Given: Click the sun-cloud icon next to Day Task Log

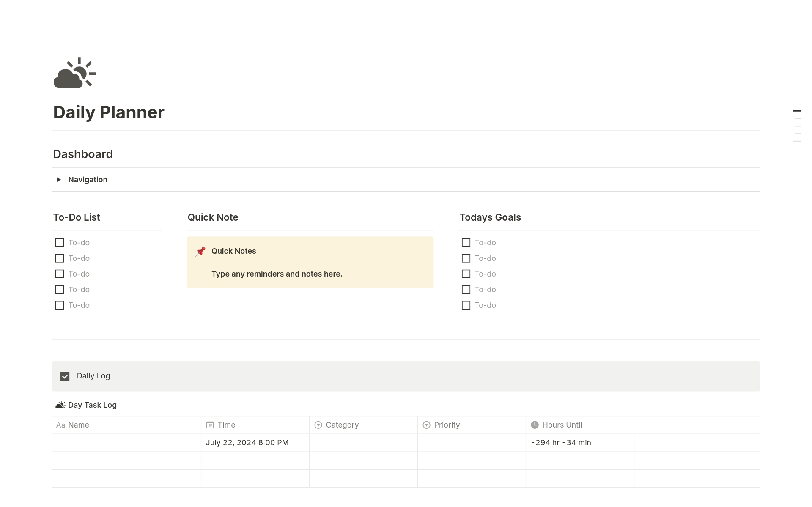Looking at the screenshot, I should (60, 405).
